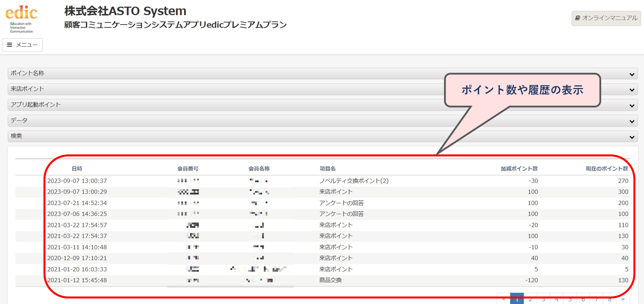
Task: Select the 2020-12-09 17:10:21 date cell
Action: click(77, 258)
